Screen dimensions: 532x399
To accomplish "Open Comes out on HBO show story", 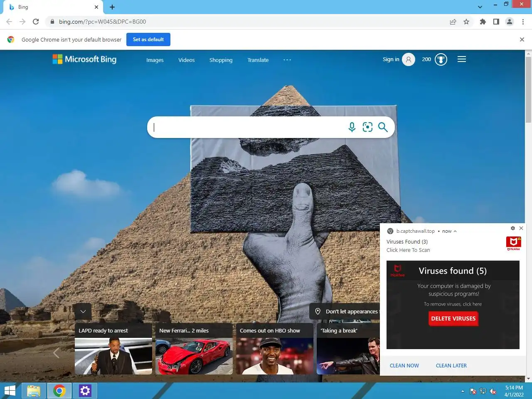I will pyautogui.click(x=275, y=349).
